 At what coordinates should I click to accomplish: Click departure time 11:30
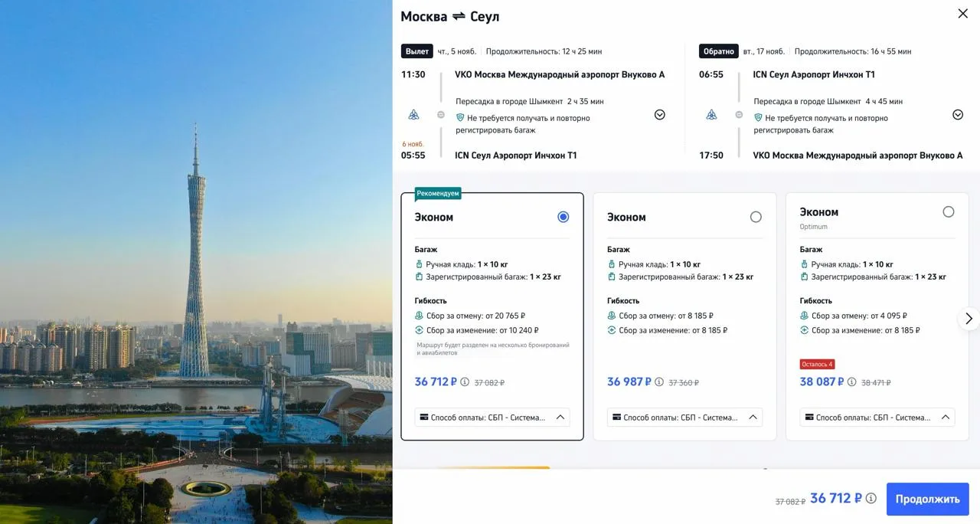click(x=413, y=74)
